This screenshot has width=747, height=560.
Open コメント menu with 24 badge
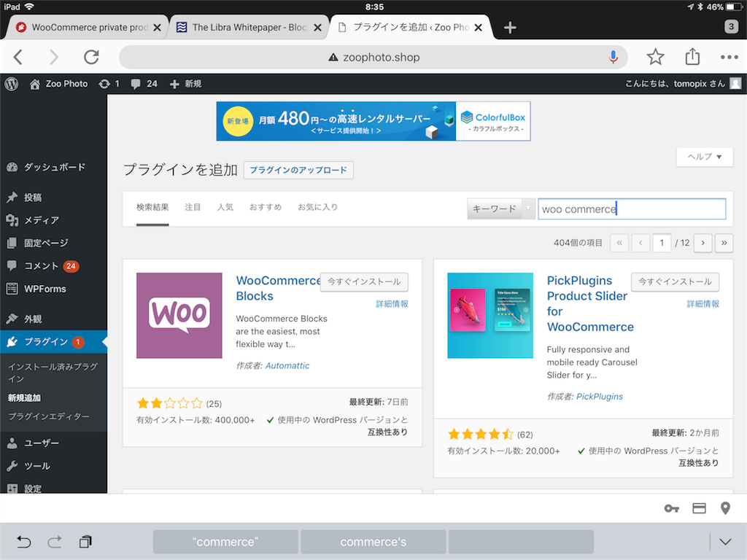click(53, 265)
